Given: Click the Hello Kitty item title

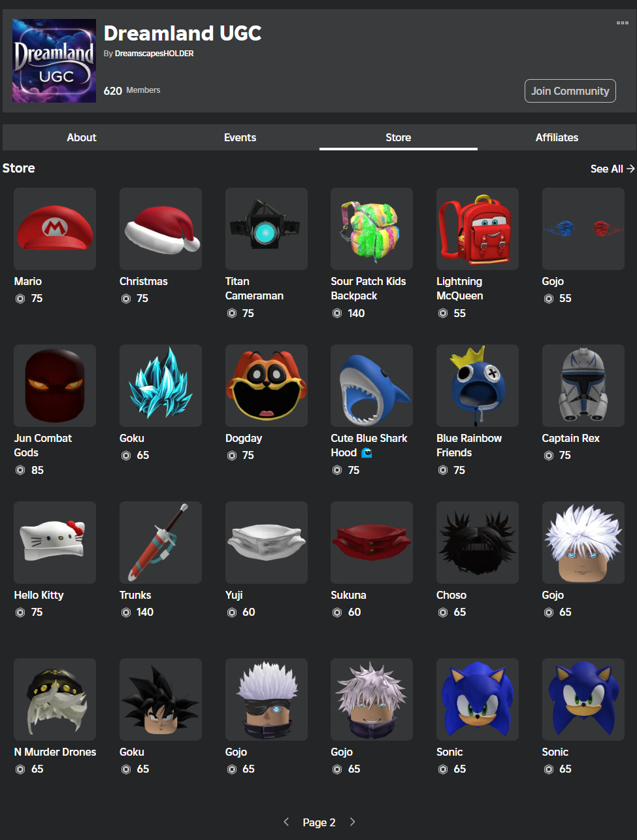Looking at the screenshot, I should click(39, 595).
